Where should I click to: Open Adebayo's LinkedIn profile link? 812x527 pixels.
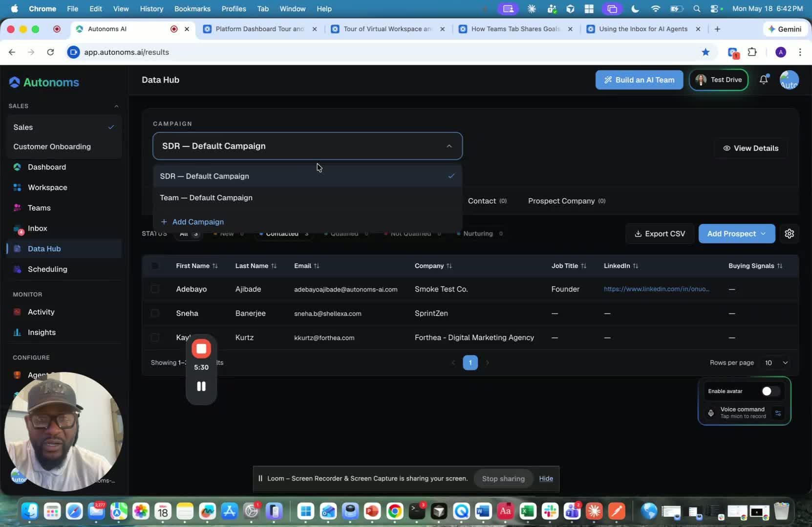click(657, 289)
